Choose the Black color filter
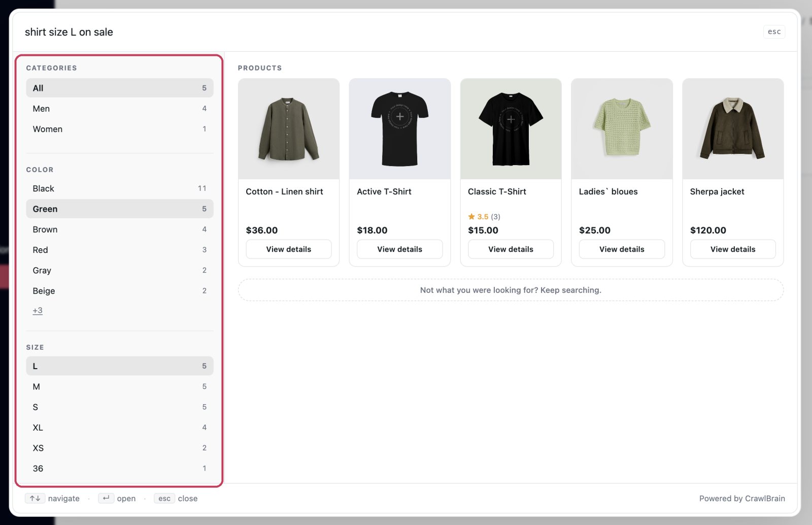 pyautogui.click(x=119, y=188)
